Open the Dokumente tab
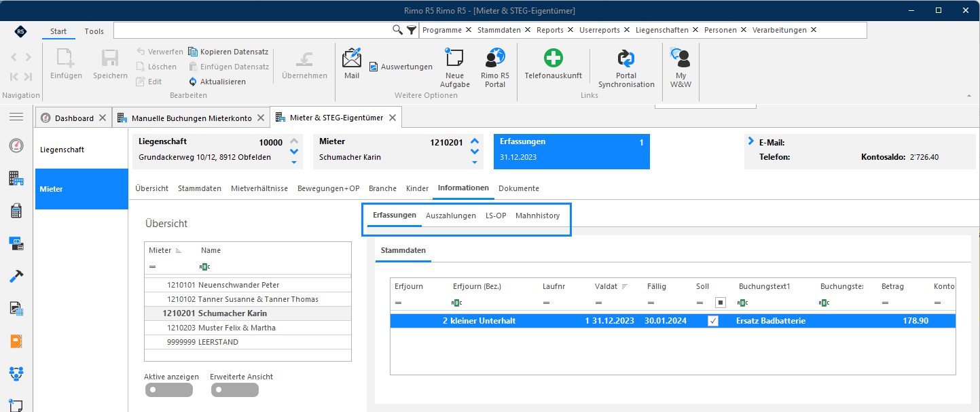The height and width of the screenshot is (412, 980). point(519,188)
